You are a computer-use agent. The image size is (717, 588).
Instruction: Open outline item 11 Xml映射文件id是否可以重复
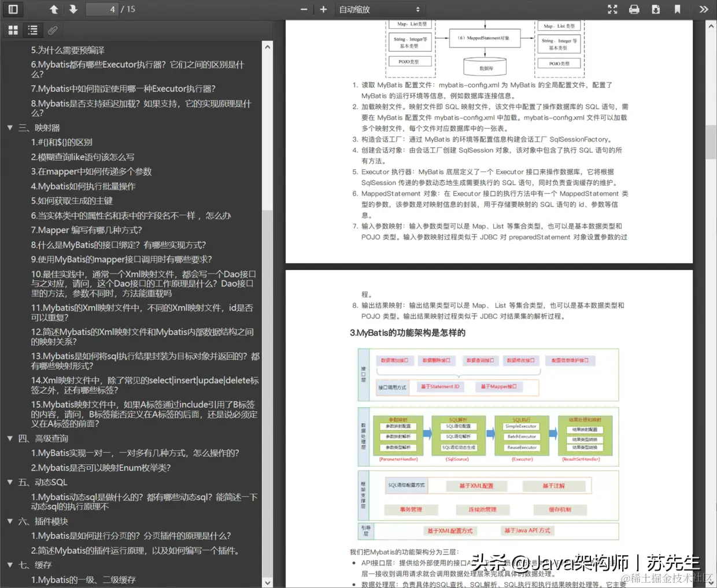(x=142, y=313)
